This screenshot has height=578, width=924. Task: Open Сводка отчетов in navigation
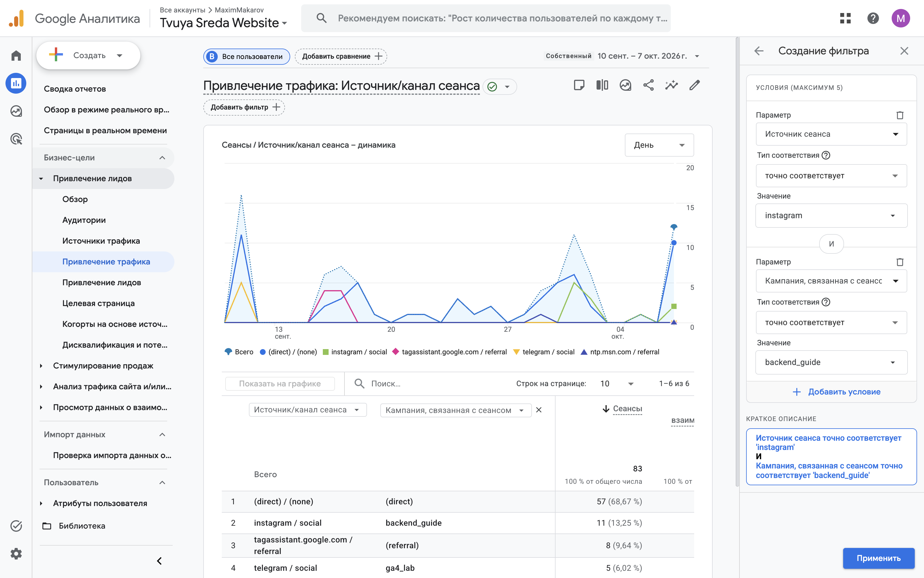click(75, 89)
